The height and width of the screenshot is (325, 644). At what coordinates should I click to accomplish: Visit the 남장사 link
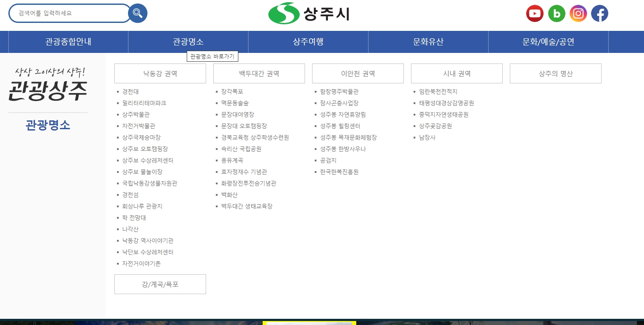tap(427, 137)
